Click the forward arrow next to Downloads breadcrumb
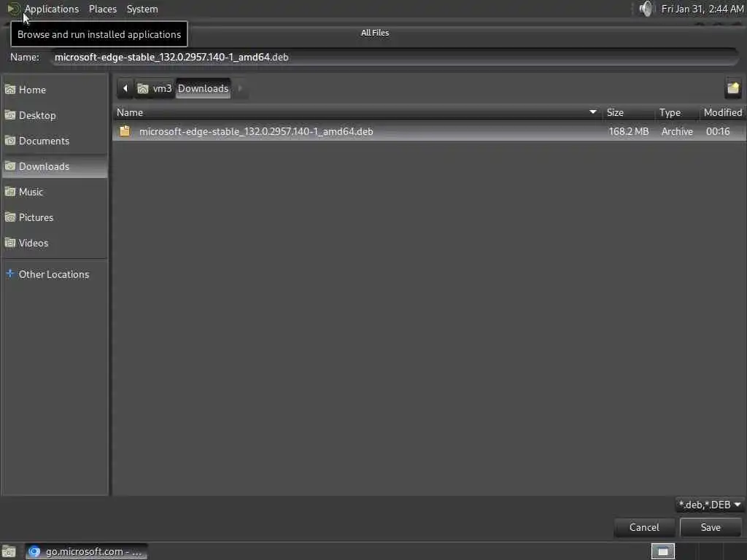 (239, 88)
